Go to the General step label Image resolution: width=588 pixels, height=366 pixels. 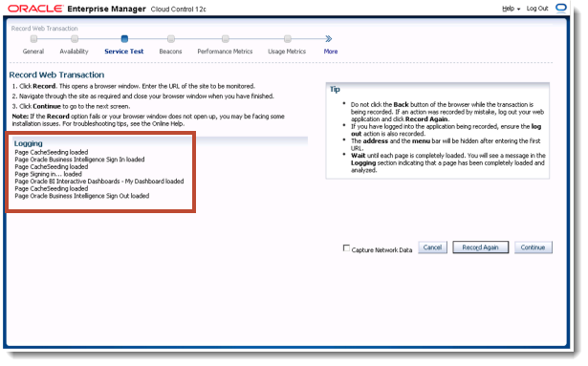[x=33, y=52]
